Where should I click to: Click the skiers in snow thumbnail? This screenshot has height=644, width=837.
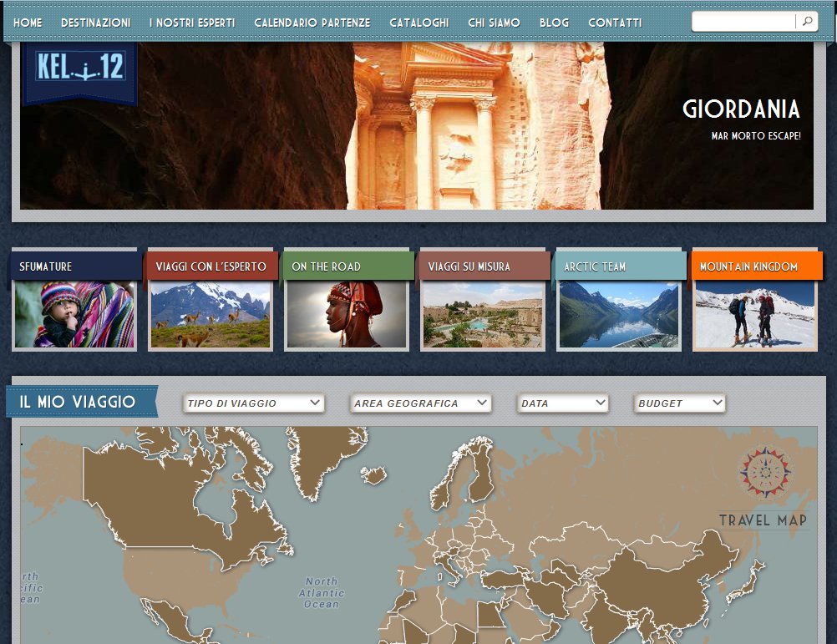755,315
